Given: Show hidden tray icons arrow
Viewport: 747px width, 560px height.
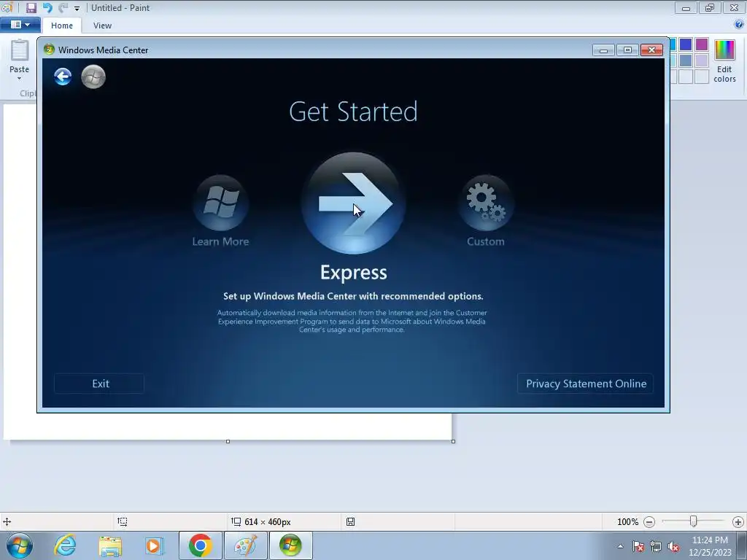Looking at the screenshot, I should click(x=620, y=546).
